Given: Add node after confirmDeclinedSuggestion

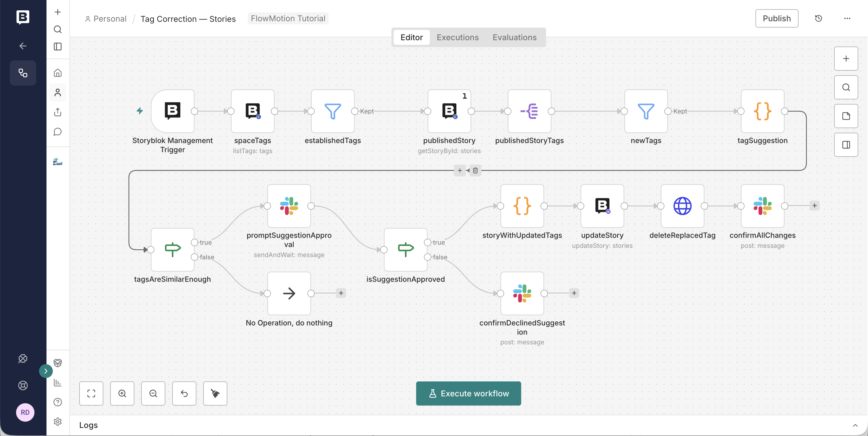Looking at the screenshot, I should point(574,293).
